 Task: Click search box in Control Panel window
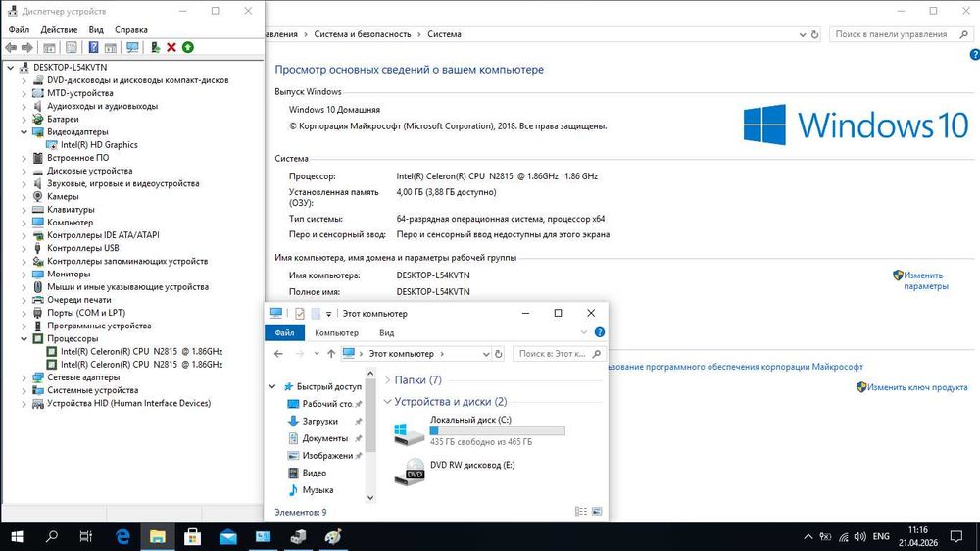(x=900, y=34)
